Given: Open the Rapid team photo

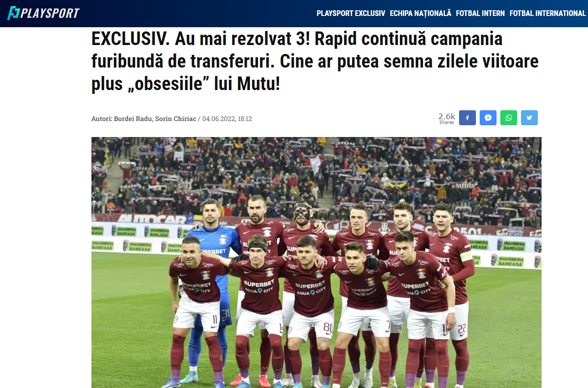Looking at the screenshot, I should point(317,262).
